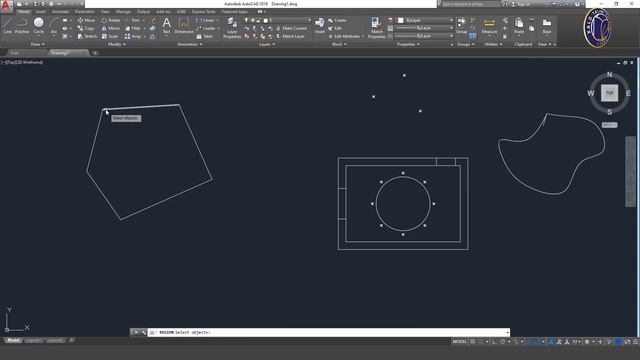Screen dimensions: 640x360
Task: Click the Rotate tool
Action: click(x=111, y=20)
